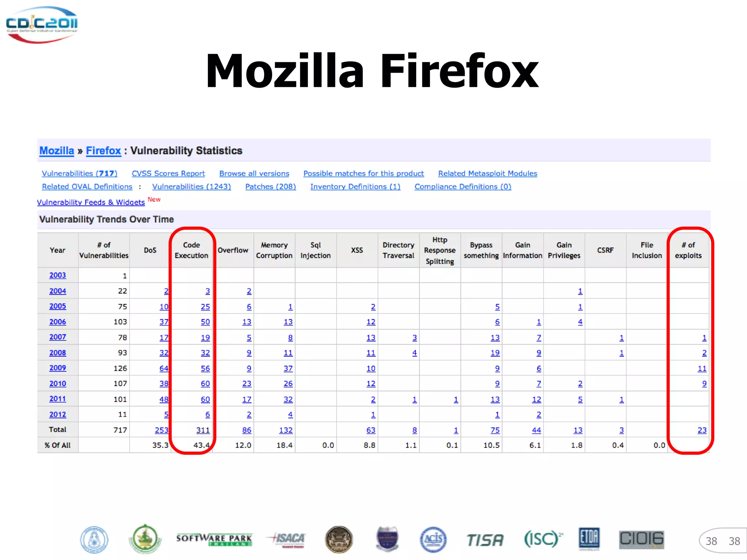Click the Memory Corruption column header
747x560 pixels.
coord(274,250)
